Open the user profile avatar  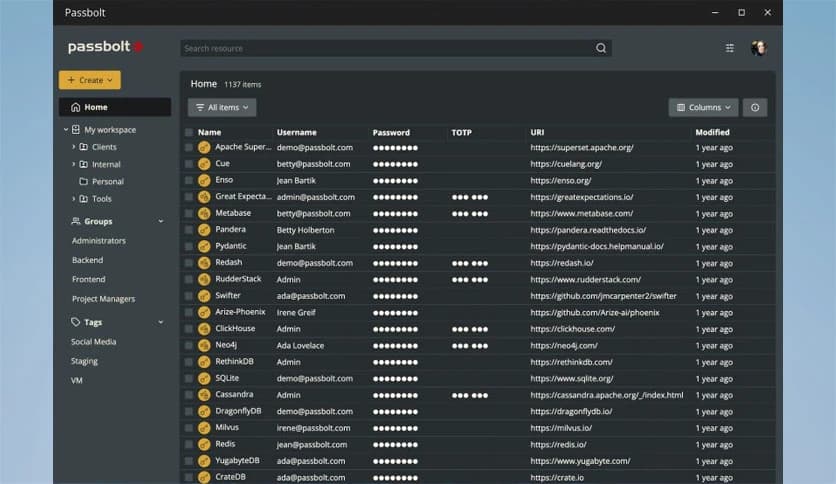(x=758, y=48)
